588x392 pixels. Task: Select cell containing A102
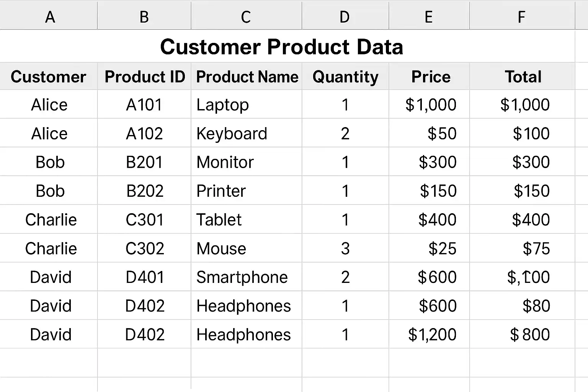coord(144,134)
